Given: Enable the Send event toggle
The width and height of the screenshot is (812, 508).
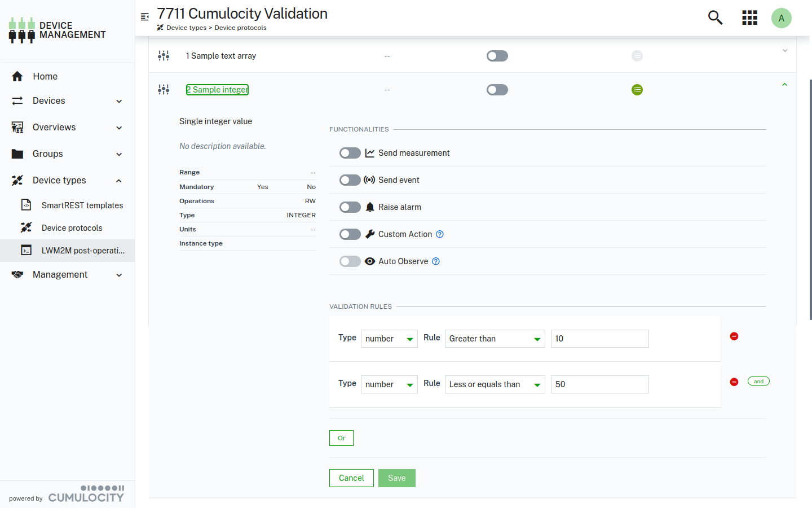Looking at the screenshot, I should coord(350,179).
